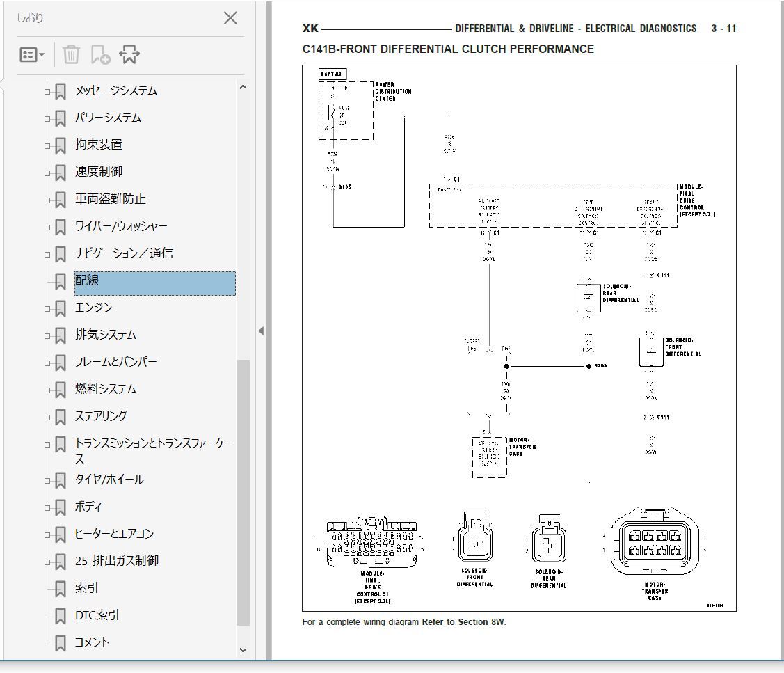Expand the ワイパー/ウォッシャー bookmark node
This screenshot has width=784, height=673.
pos(47,227)
